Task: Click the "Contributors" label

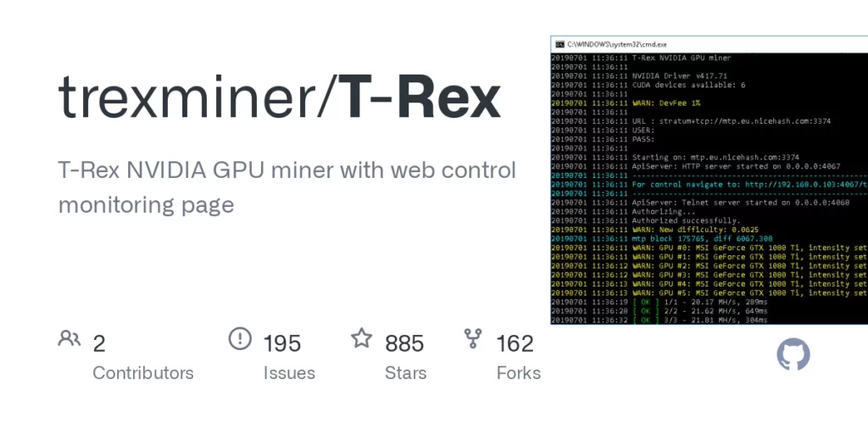Action: (x=142, y=373)
